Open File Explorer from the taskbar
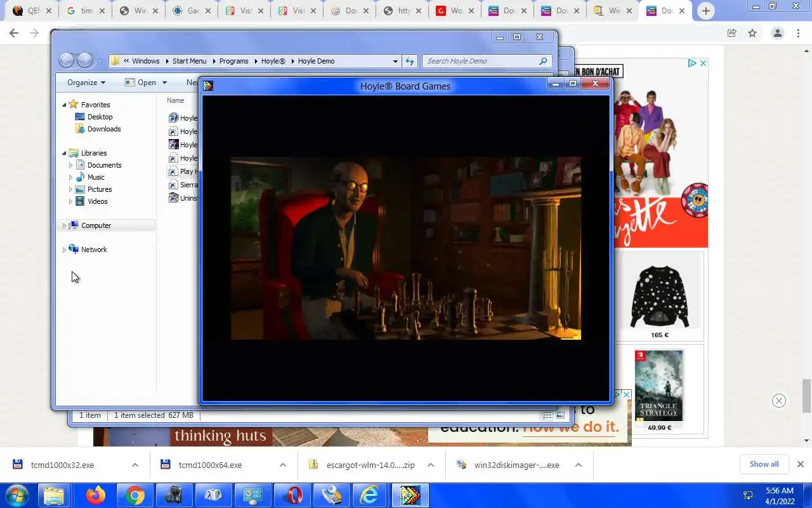The image size is (812, 508). [x=55, y=495]
